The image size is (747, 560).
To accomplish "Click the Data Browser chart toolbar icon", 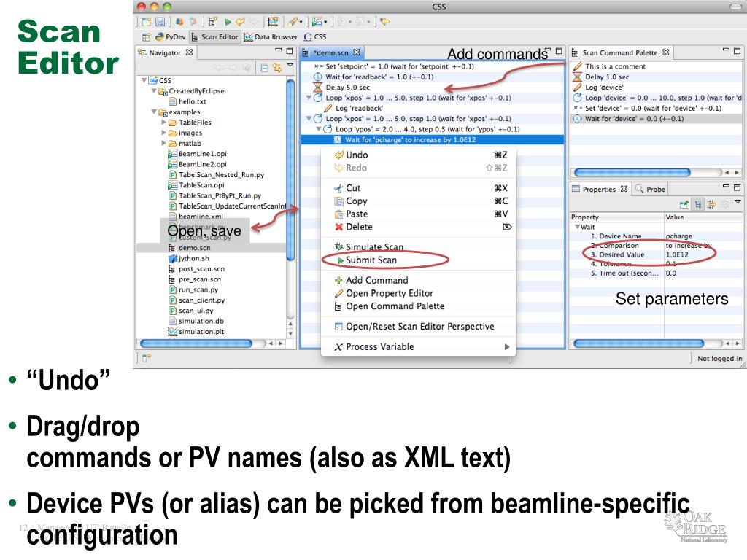I will (x=273, y=21).
